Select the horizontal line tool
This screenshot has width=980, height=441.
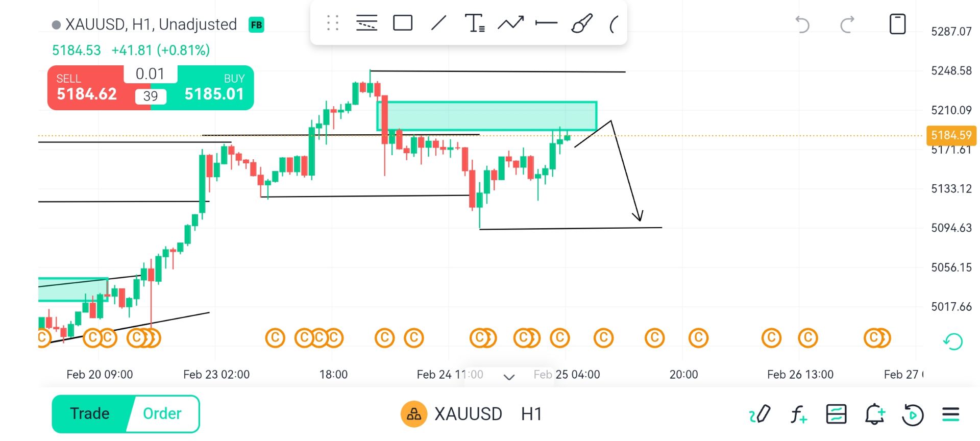click(x=546, y=23)
